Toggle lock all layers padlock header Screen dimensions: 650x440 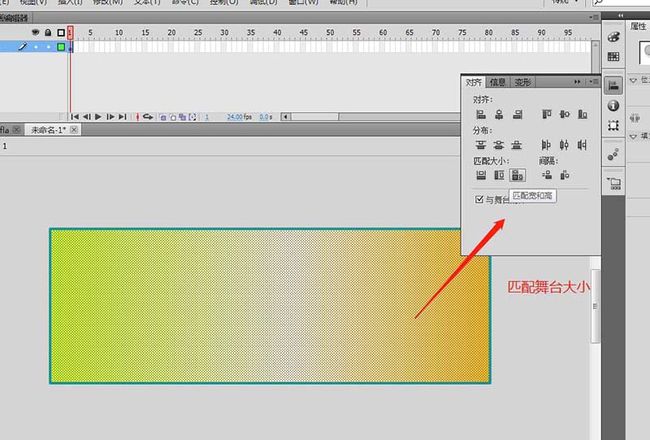48,32
